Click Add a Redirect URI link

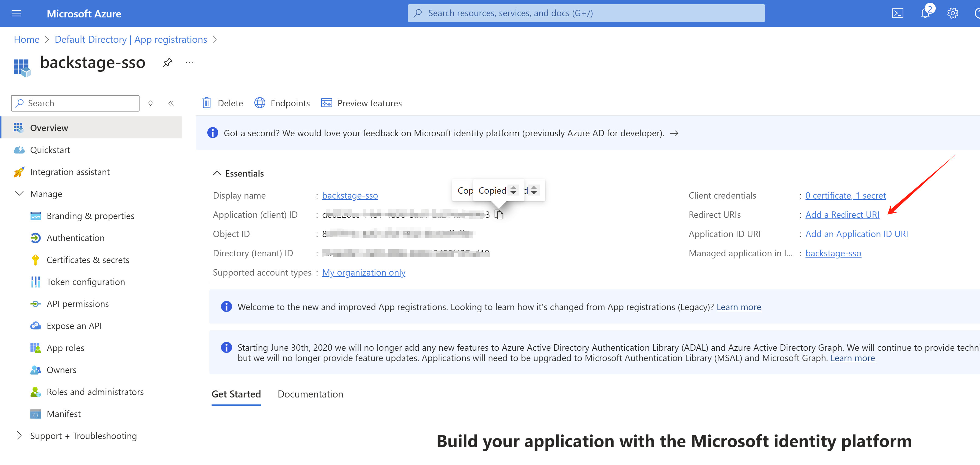point(842,215)
